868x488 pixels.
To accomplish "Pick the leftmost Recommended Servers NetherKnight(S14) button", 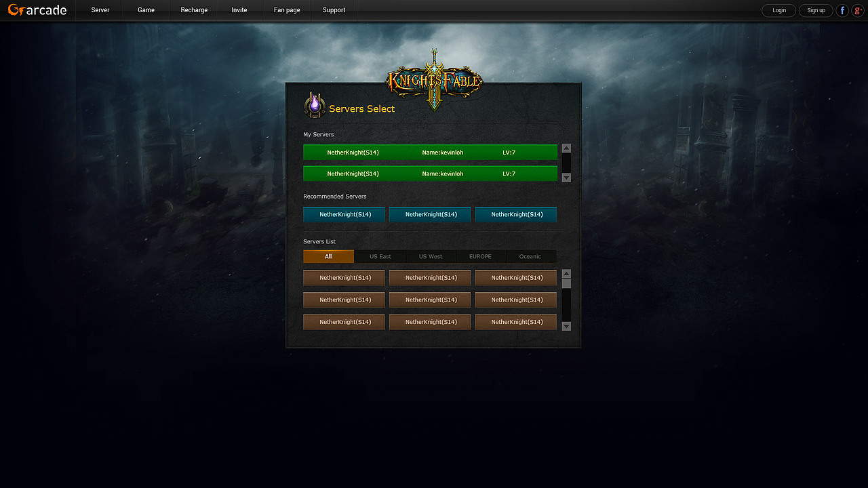I will 344,214.
